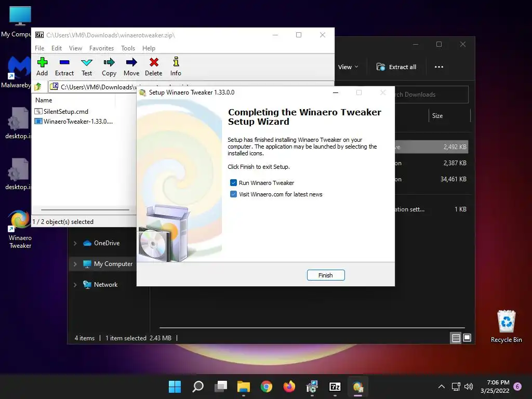
Task: Select the 1 KB configuration settings row
Action: [x=431, y=209]
